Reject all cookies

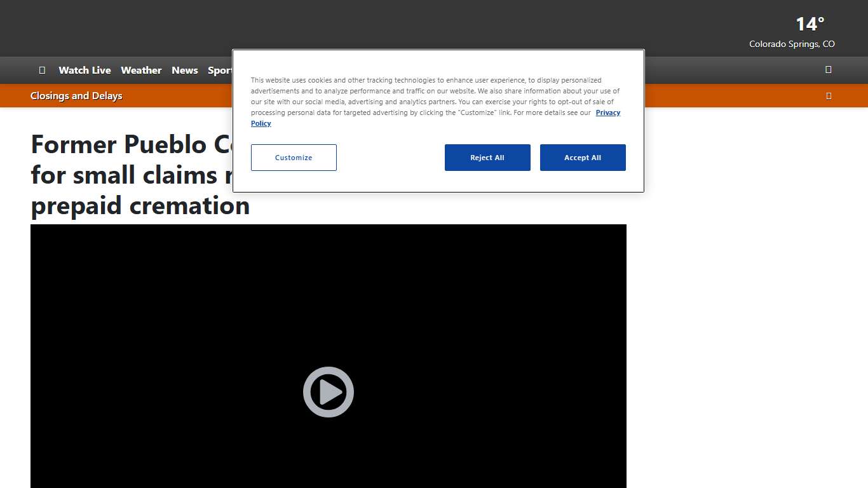[x=487, y=158]
